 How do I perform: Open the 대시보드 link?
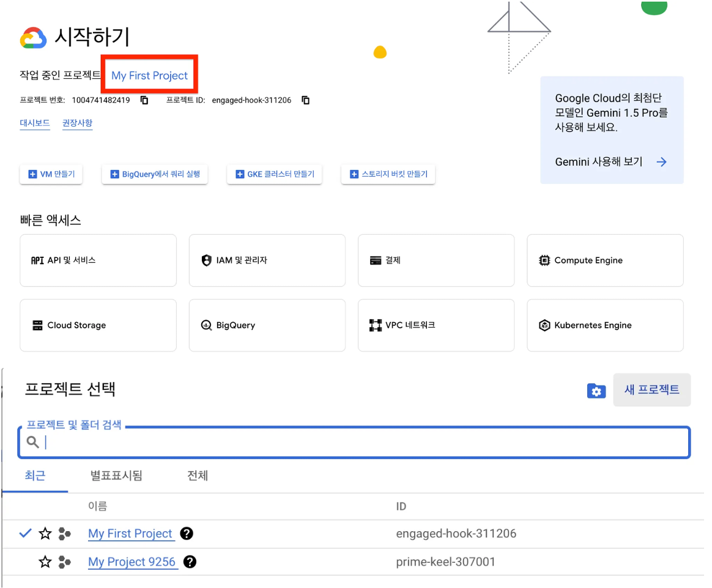pos(34,123)
